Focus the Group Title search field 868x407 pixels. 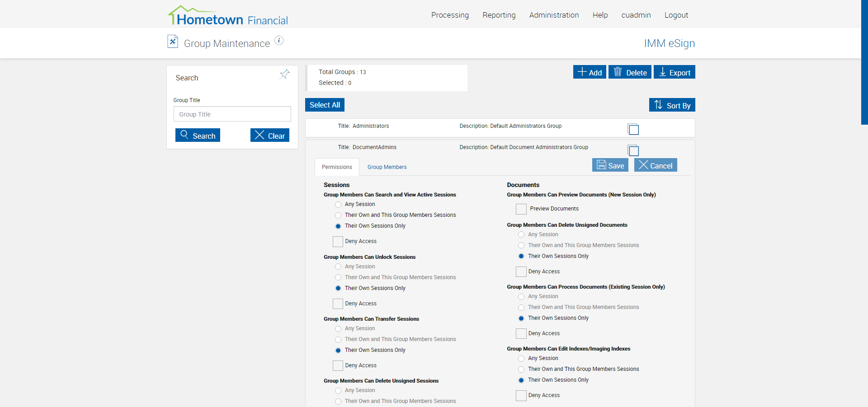232,114
